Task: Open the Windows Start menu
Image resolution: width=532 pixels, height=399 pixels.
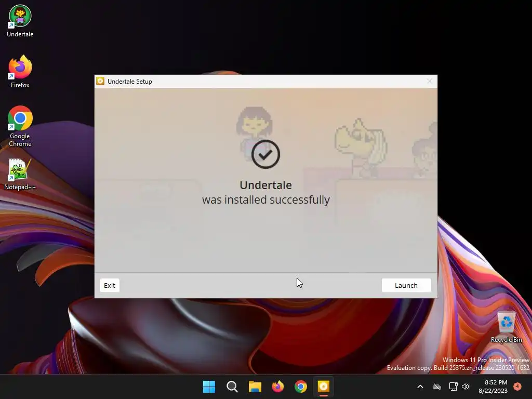Action: point(209,387)
